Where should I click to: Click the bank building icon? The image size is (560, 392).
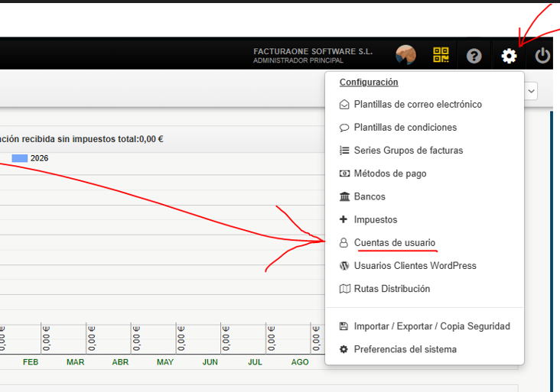point(344,196)
